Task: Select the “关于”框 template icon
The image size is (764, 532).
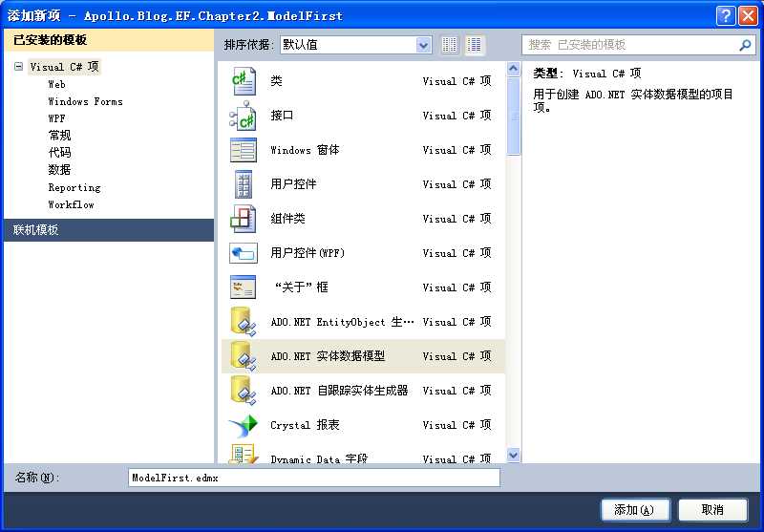Action: [244, 287]
